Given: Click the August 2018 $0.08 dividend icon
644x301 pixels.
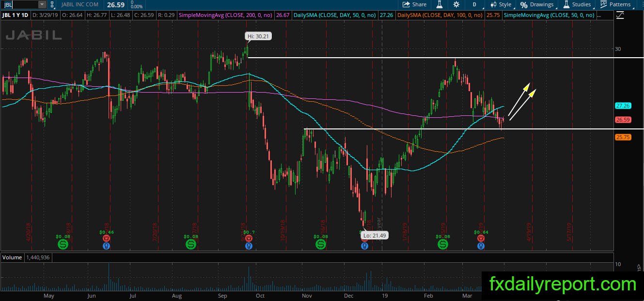Looking at the screenshot, I should pyautogui.click(x=191, y=244).
